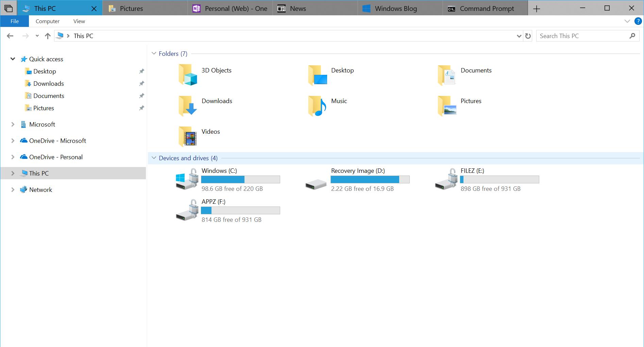Select Pictures under Quick access

(x=44, y=108)
